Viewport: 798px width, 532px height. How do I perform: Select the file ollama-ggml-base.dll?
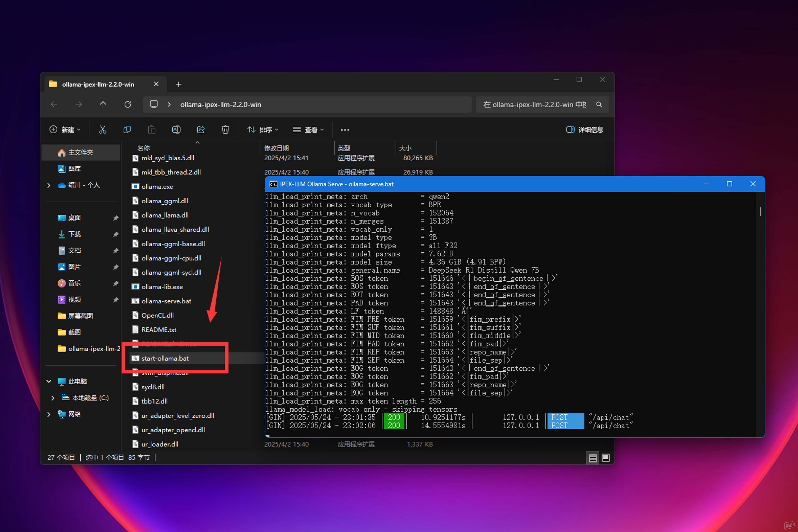(x=173, y=244)
